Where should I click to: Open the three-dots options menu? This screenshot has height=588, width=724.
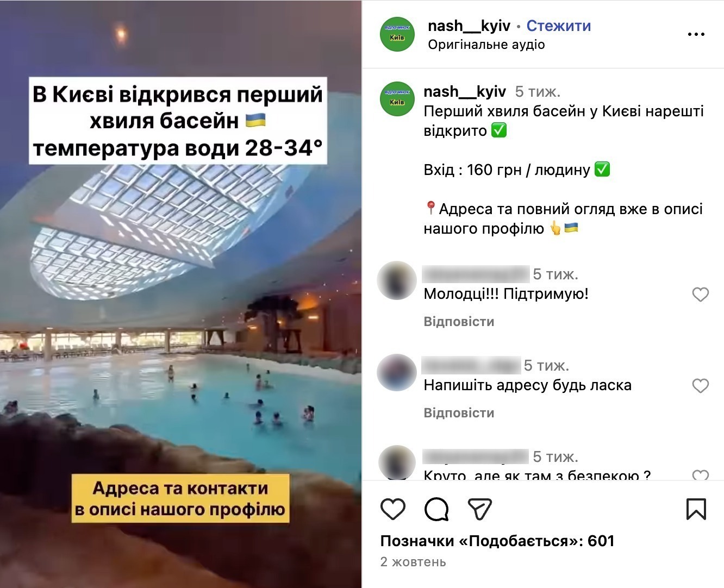tap(696, 34)
